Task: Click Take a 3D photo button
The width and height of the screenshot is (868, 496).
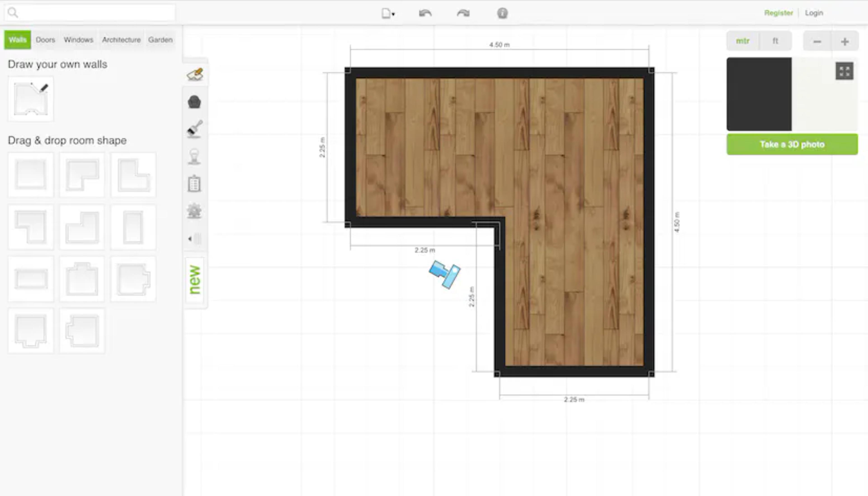Action: click(792, 144)
